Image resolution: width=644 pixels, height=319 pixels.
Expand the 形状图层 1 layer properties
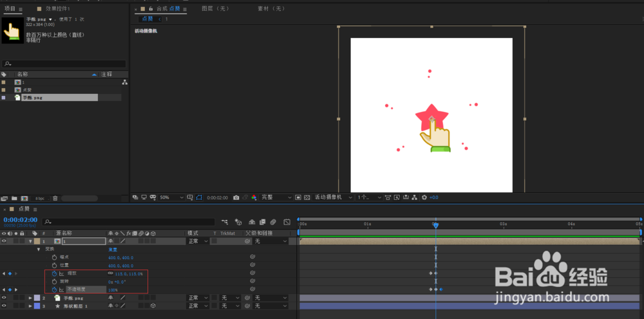pyautogui.click(x=30, y=306)
